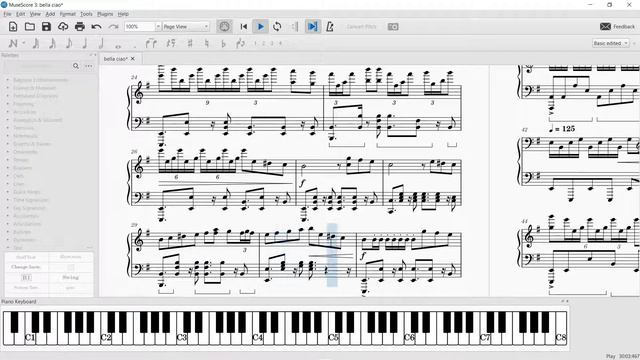This screenshot has width=640, height=360.
Task: Open the Page View mode dropdown
Action: (x=186, y=27)
